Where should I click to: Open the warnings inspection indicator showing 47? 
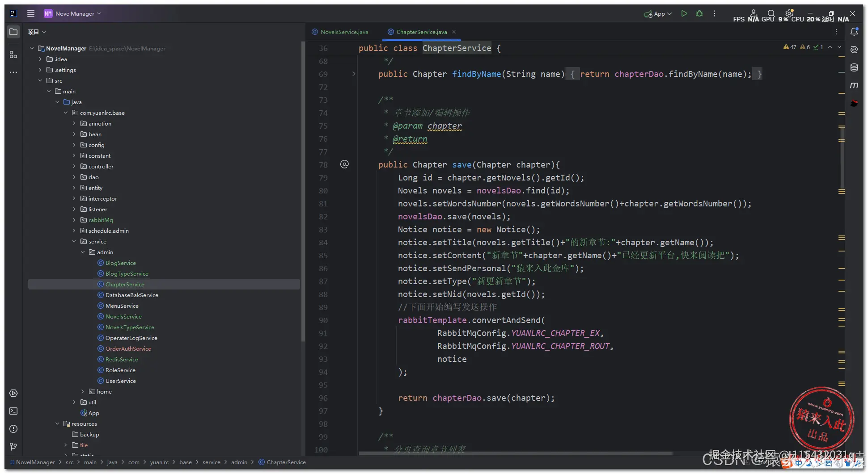(x=790, y=47)
